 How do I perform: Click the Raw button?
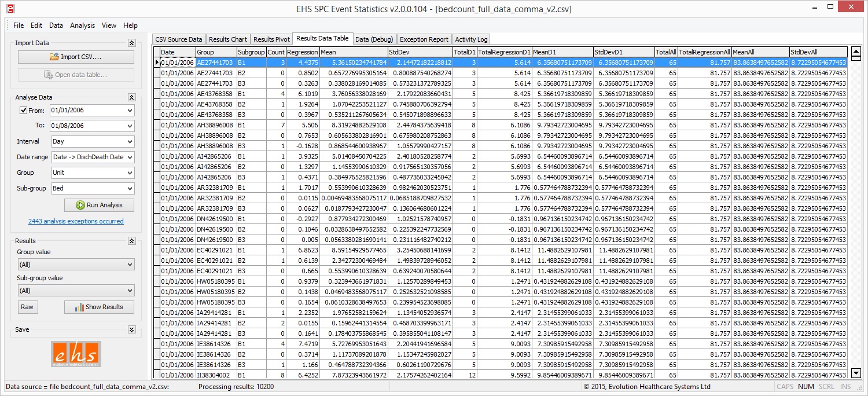(x=27, y=307)
